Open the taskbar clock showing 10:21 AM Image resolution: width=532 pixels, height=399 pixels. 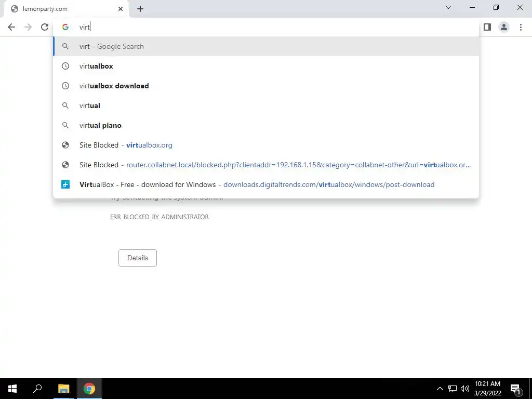(x=487, y=389)
